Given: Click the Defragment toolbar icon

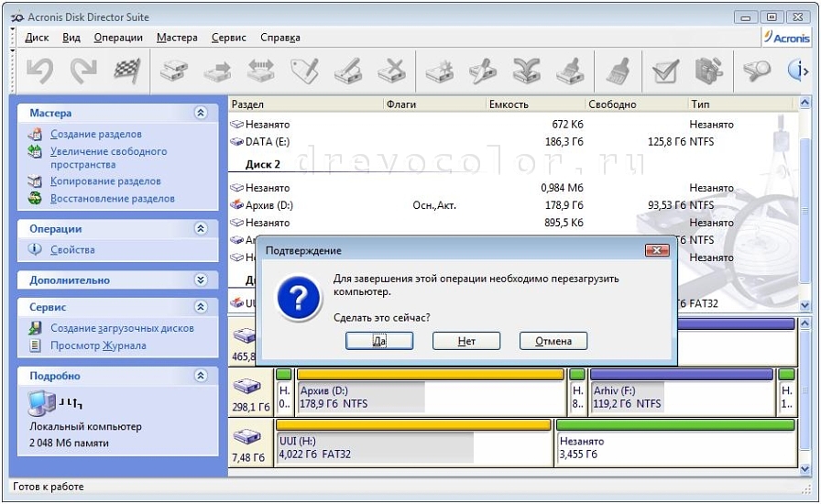Looking at the screenshot, I should click(x=709, y=71).
